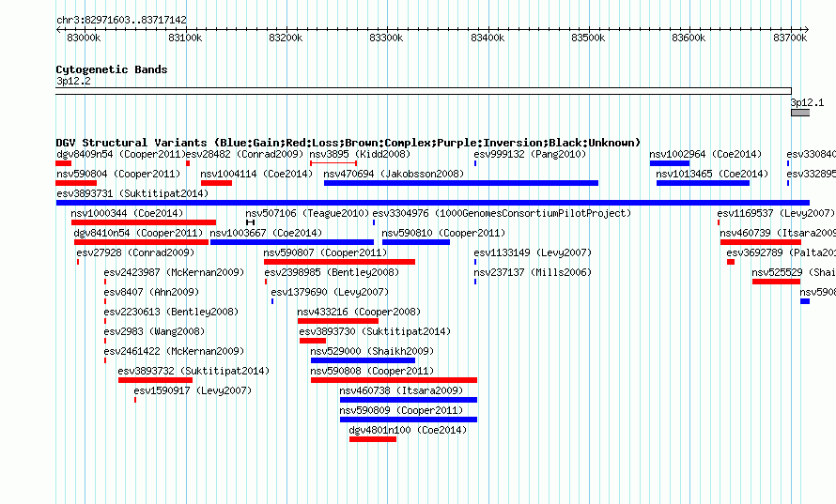Viewport: 836px width, 504px height.
Task: Click the nsv433216 red loss bar
Action: pyautogui.click(x=338, y=321)
